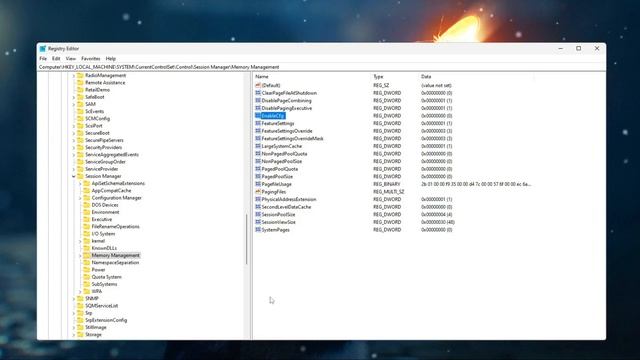Click the Registry Editor title bar icon

pos(43,49)
